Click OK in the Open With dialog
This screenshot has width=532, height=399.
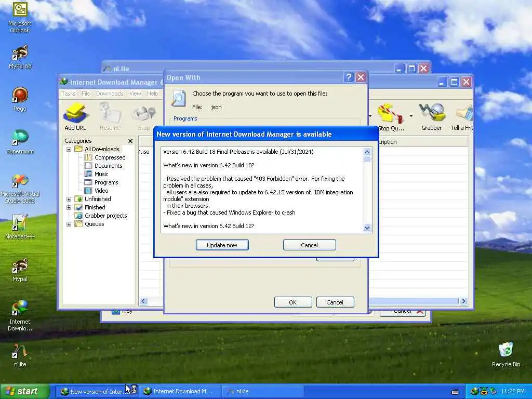coord(293,302)
